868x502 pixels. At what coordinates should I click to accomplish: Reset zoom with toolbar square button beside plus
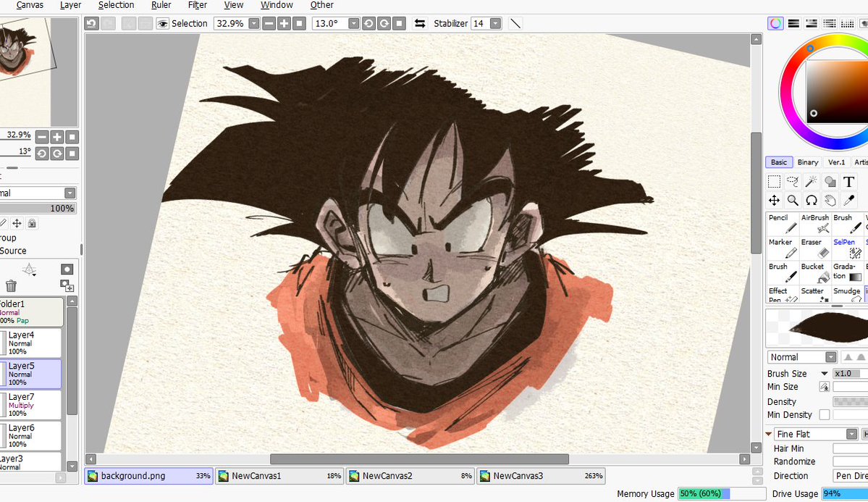(299, 23)
